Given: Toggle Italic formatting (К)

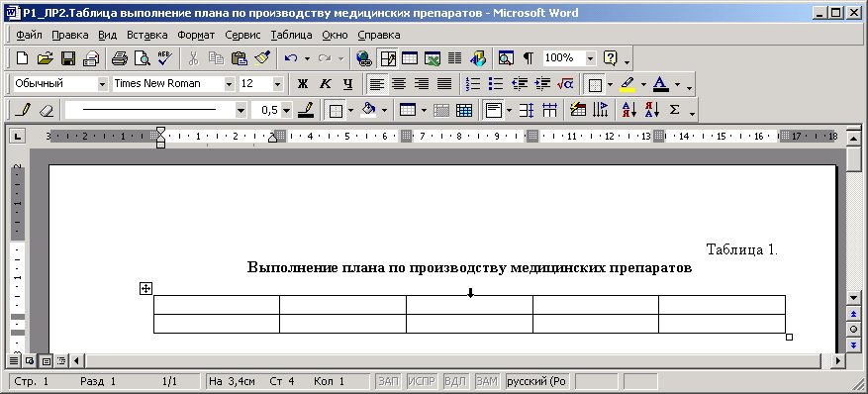Looking at the screenshot, I should click(326, 83).
